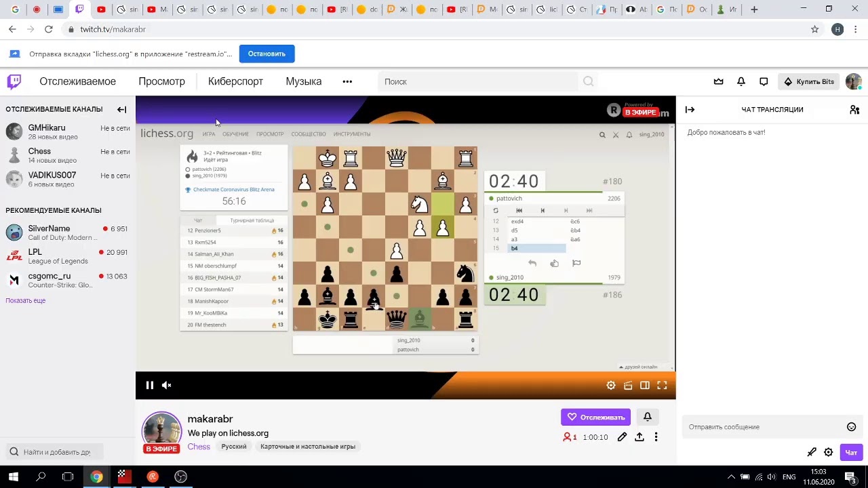Open emote picker in chat input

tap(851, 427)
